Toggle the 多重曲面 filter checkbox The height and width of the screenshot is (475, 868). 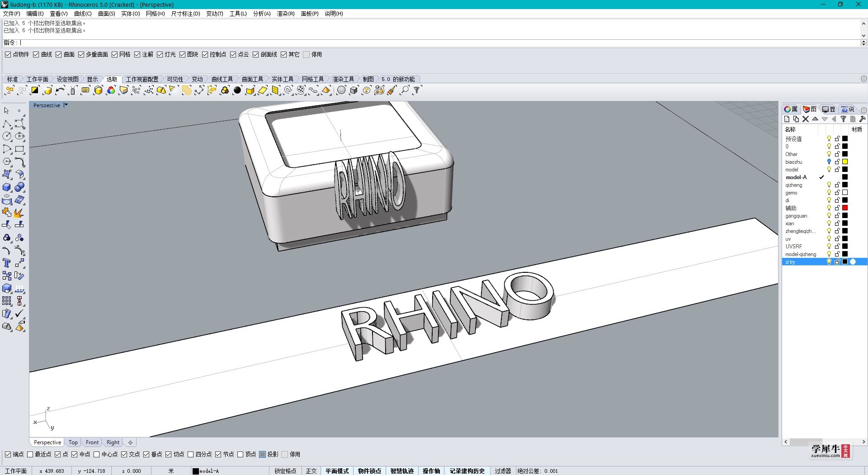pyautogui.click(x=81, y=54)
